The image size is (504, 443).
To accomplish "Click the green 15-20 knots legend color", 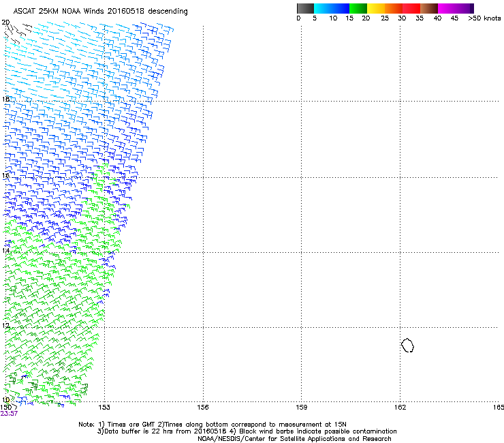I will 358,8.
